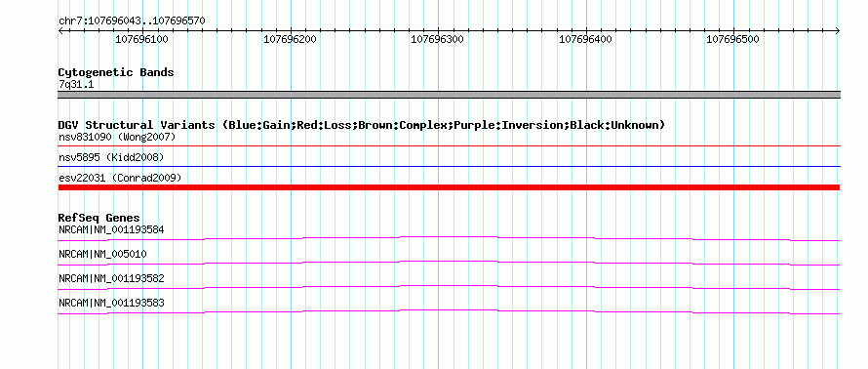Screen dimensions: 868x369
Task: Click ruler position label 107696100
Action: (x=141, y=39)
